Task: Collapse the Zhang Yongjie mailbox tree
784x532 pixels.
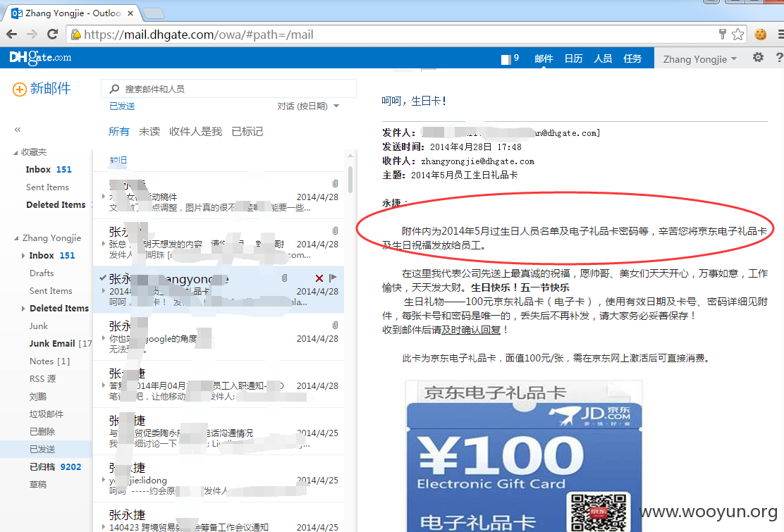Action: click(x=16, y=238)
